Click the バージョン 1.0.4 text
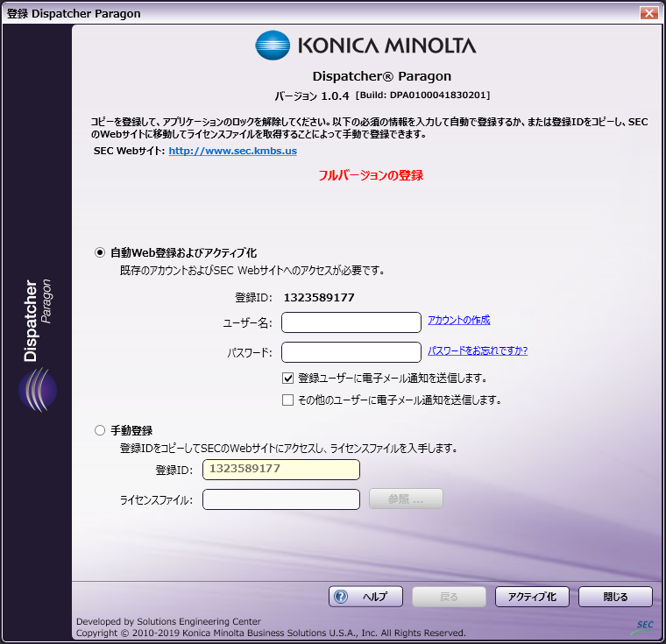Screen dimensions: 666x644 pos(312,96)
